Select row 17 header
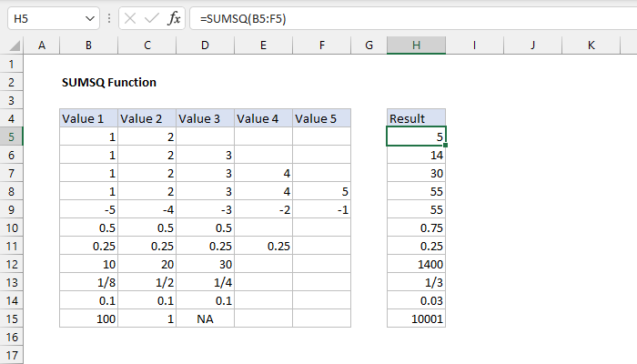Image resolution: width=637 pixels, height=364 pixels. [x=11, y=355]
